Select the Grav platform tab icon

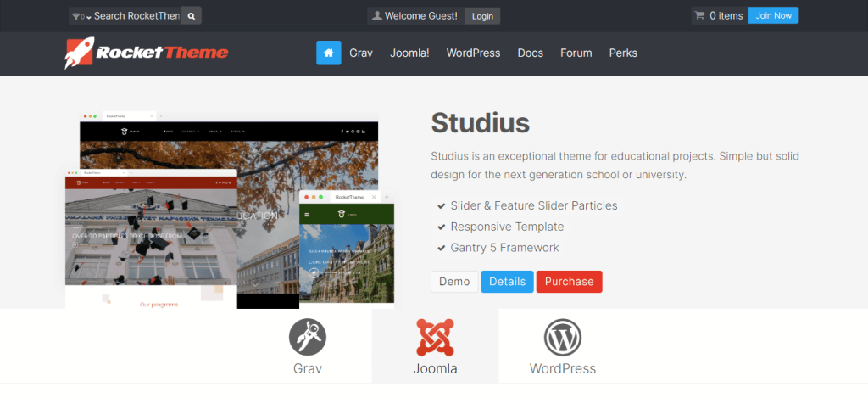click(308, 337)
